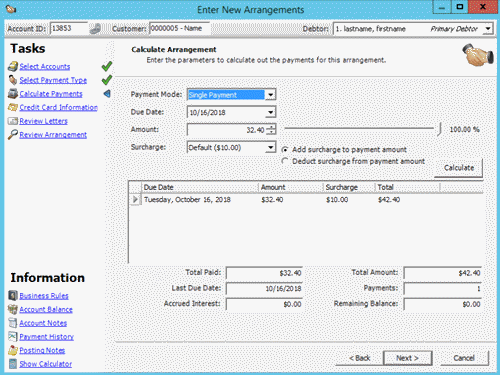Click the Calculate button
Viewport: 500px width, 375px height.
click(459, 168)
